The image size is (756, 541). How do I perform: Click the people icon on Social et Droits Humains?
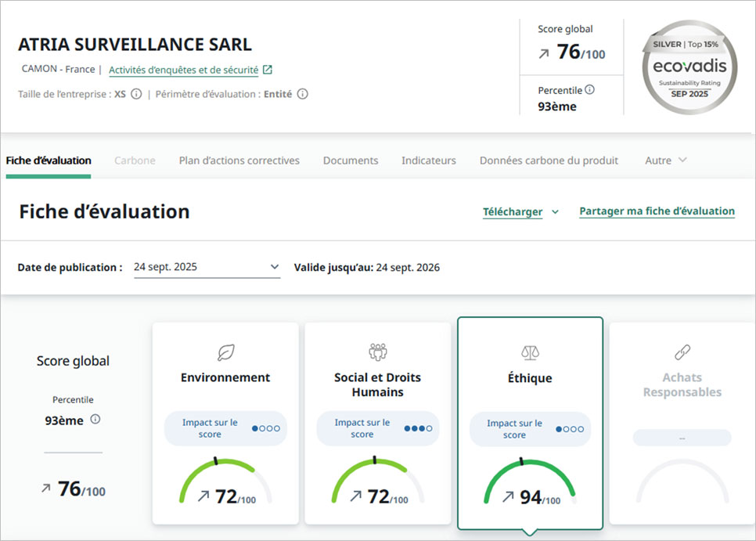coord(377,350)
